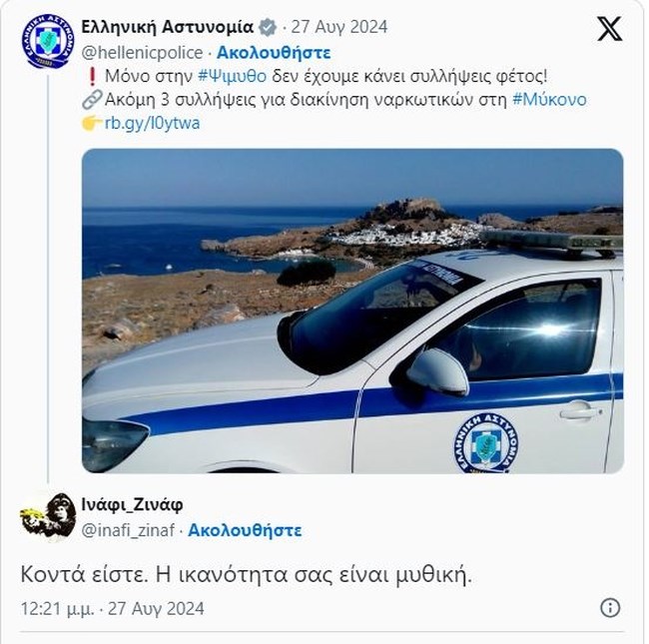Viewport: 649px width, 644px height.
Task: Click the Ινάφι_Ζινάφ profile avatar
Action: click(x=48, y=517)
